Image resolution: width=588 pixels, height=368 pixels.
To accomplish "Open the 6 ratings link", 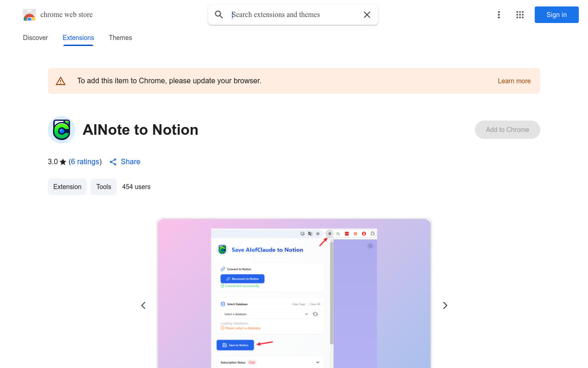I will click(85, 162).
